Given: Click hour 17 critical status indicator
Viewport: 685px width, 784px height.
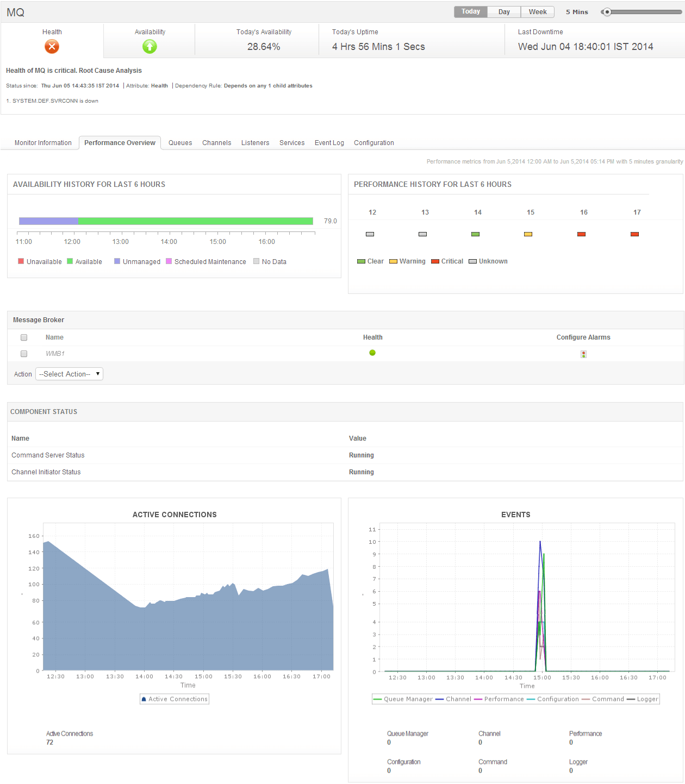Looking at the screenshot, I should click(x=634, y=234).
